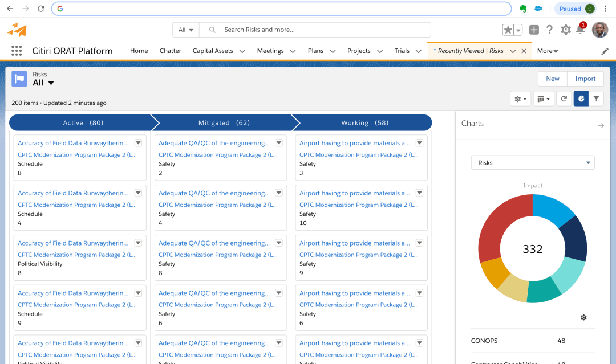Screen dimensions: 616x364
Task: Open the Help question mark icon
Action: (550, 30)
